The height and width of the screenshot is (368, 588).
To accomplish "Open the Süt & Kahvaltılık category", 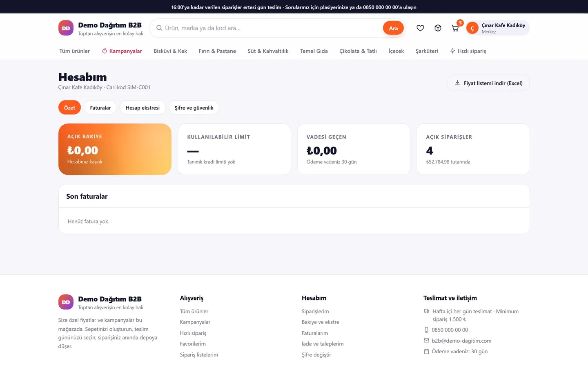I will [x=268, y=51].
